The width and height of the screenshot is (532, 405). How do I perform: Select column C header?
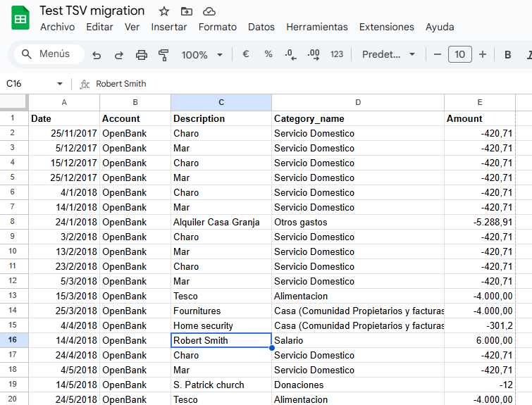(x=221, y=102)
